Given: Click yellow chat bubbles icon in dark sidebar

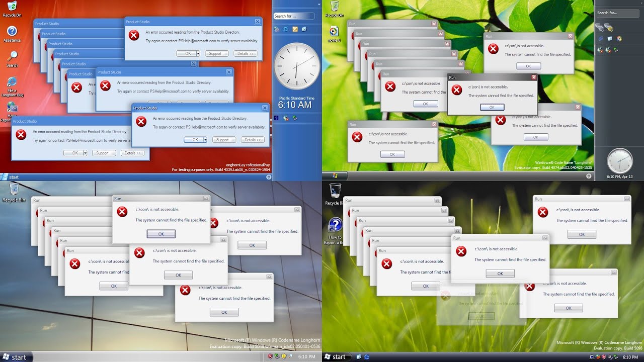Looking at the screenshot, I should coord(608,28).
